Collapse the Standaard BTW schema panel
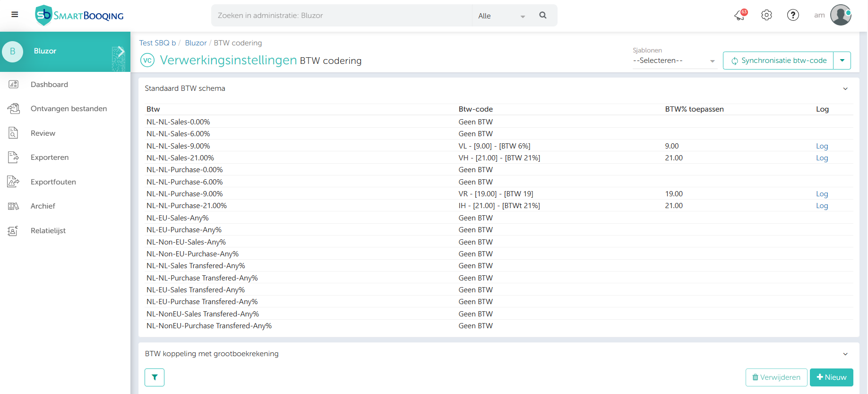Image resolution: width=868 pixels, height=394 pixels. [x=845, y=89]
